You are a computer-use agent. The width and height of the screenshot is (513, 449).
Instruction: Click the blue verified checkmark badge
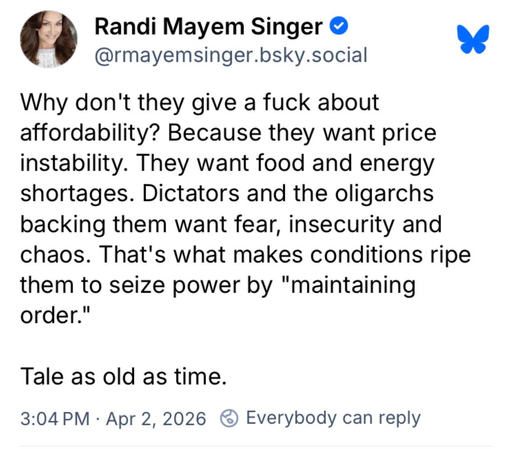[339, 26]
